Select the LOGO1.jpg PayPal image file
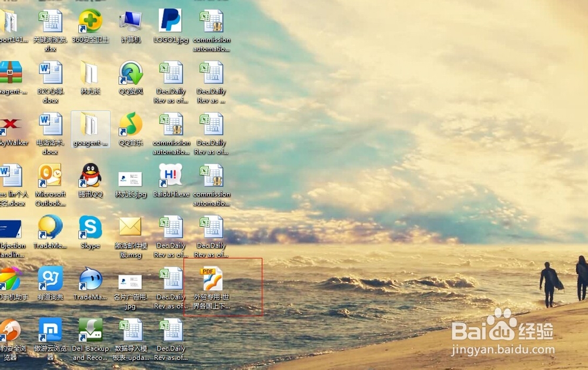 (171, 21)
